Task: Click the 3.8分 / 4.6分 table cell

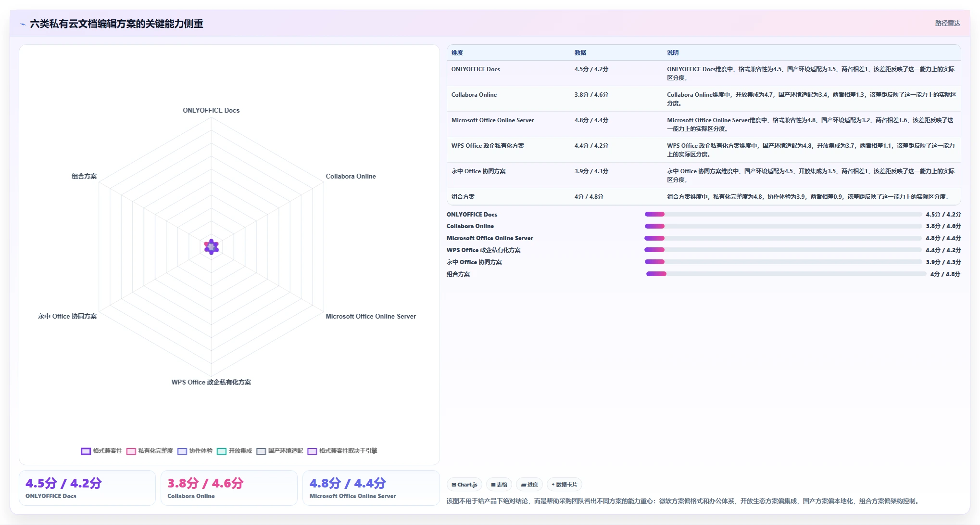Action: (591, 95)
